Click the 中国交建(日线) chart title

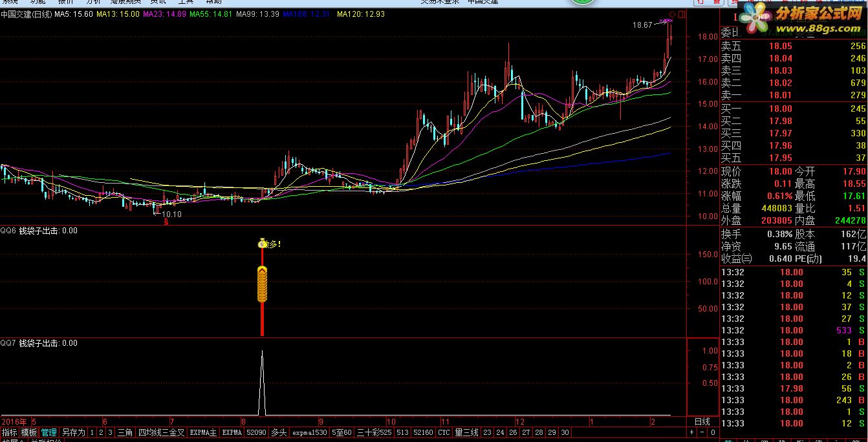tap(27, 14)
